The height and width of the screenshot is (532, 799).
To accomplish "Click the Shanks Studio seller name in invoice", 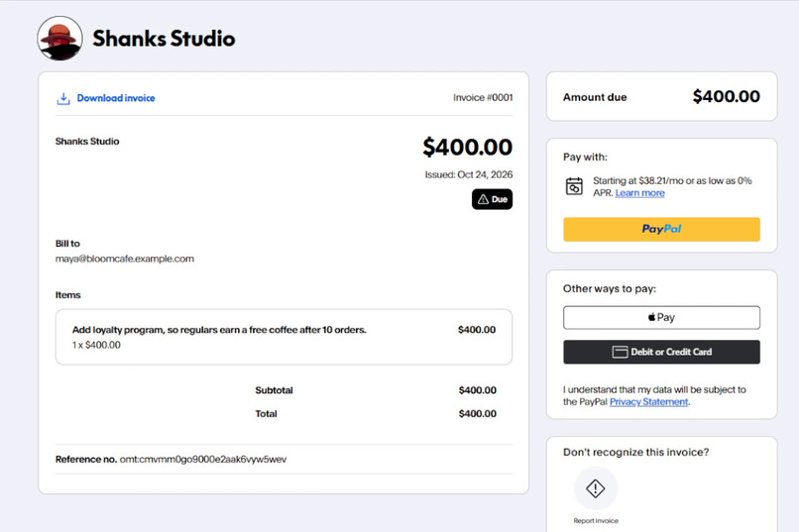I will [x=87, y=142].
